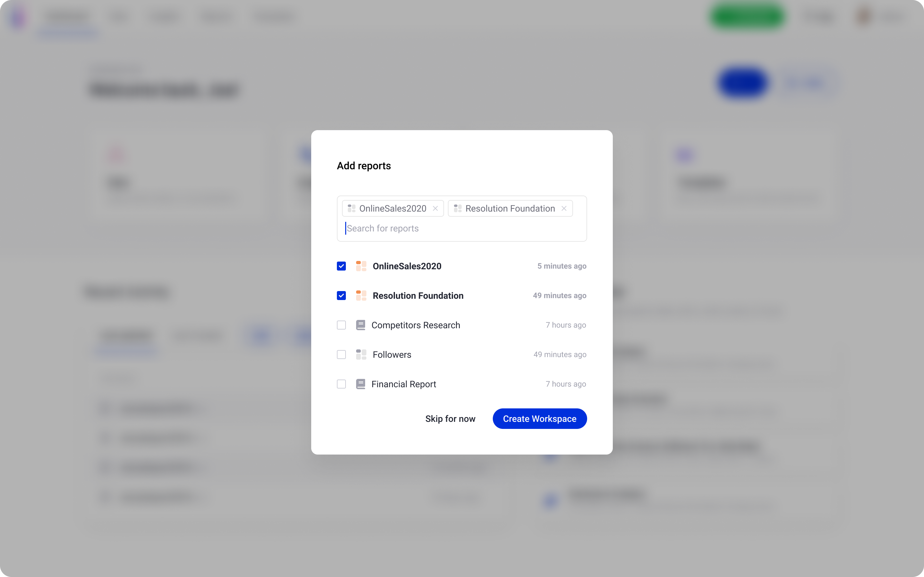924x577 pixels.
Task: Click the dashboard icon inside the Resolution Foundation tag
Action: coord(458,208)
